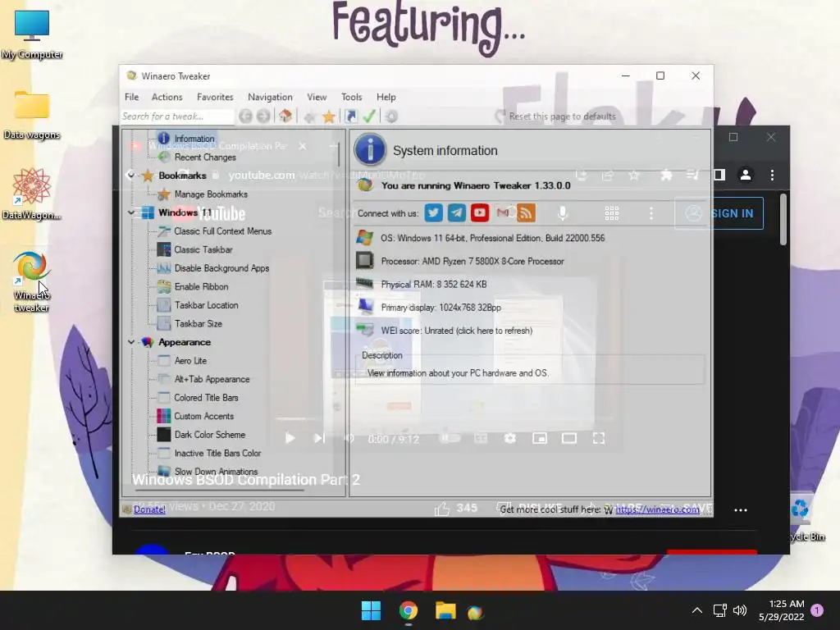The image size is (840, 630).
Task: Click WEI score Unrated to refresh
Action: [x=456, y=331]
